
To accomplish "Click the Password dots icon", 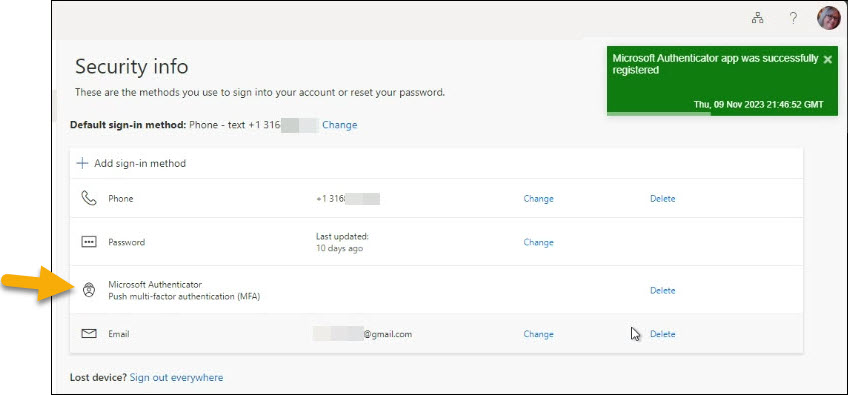I will (x=89, y=242).
